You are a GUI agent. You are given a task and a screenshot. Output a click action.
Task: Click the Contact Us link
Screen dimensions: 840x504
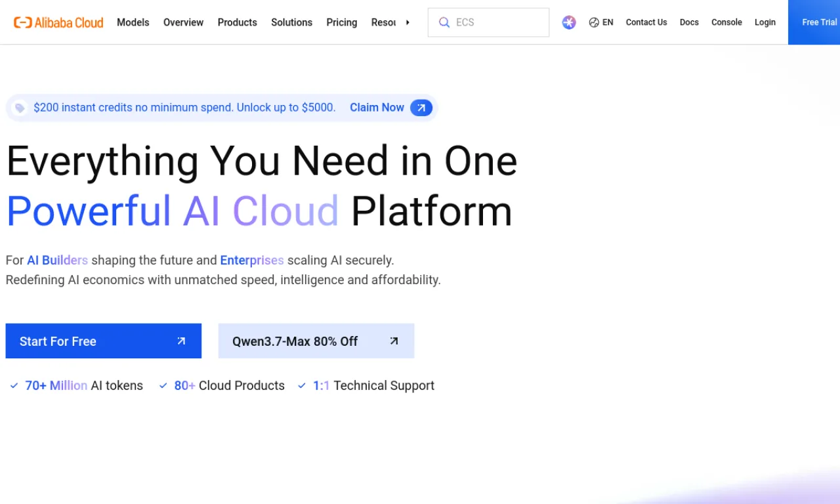click(x=646, y=22)
